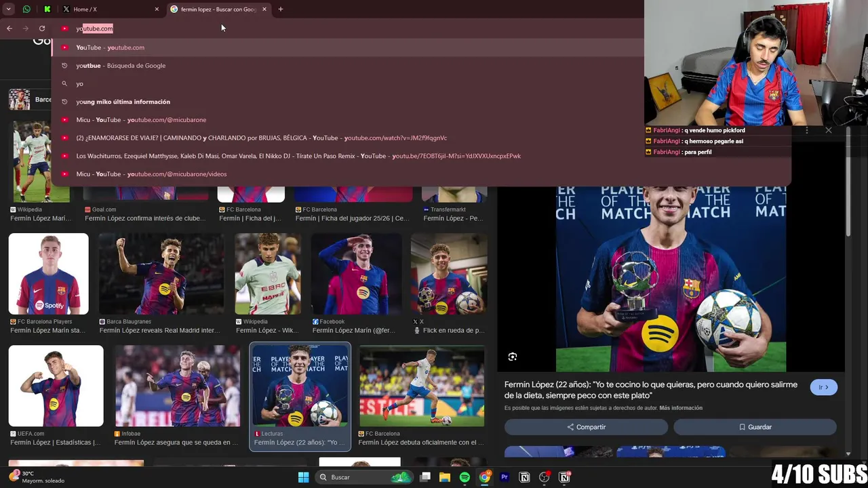This screenshot has height=488, width=868.
Task: Open the Barca Blaugranes Real Madrid interest image
Action: click(161, 274)
